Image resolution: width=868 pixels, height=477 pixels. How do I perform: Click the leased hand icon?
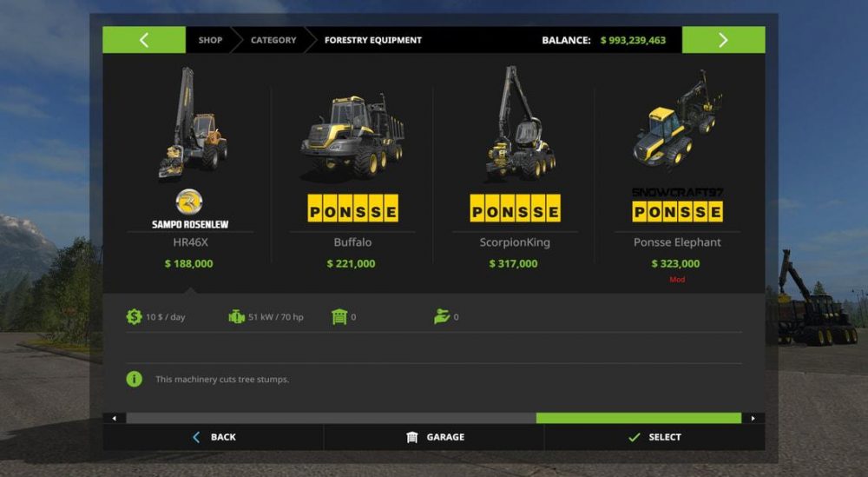pos(441,317)
